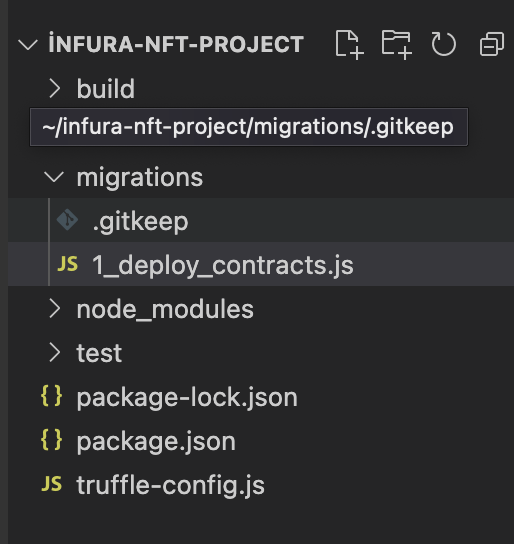
Task: Open package.json file
Action: (261, 440)
